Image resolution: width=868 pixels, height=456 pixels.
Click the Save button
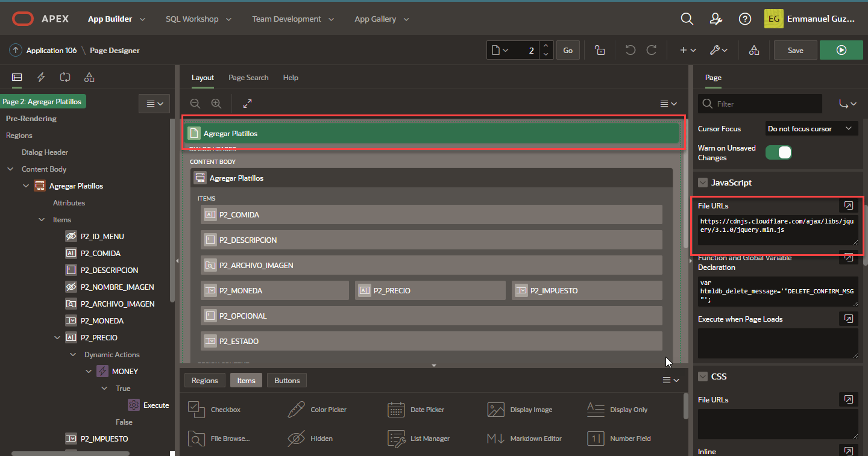796,51
